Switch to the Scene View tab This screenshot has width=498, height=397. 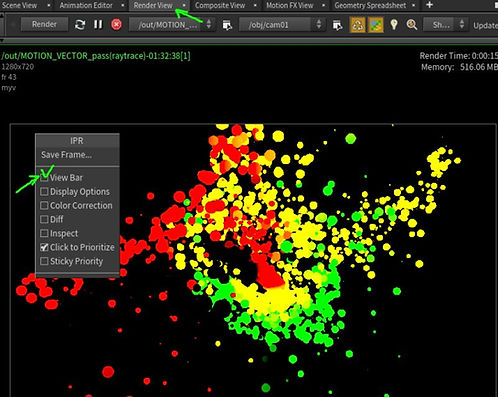[19, 5]
